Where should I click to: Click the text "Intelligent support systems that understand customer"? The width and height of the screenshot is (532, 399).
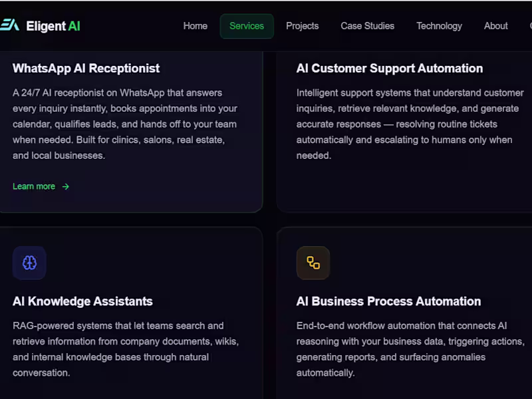pyautogui.click(x=410, y=92)
